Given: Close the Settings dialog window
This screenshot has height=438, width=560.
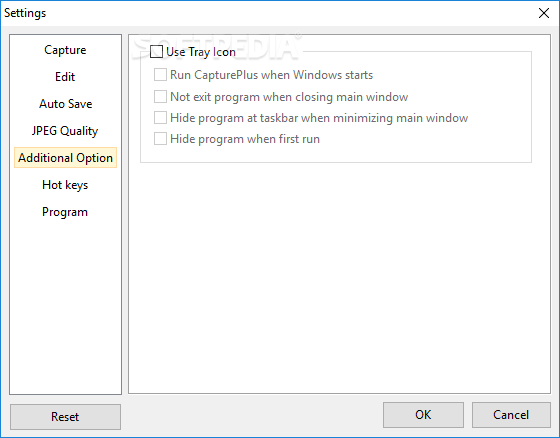Looking at the screenshot, I should tap(544, 13).
